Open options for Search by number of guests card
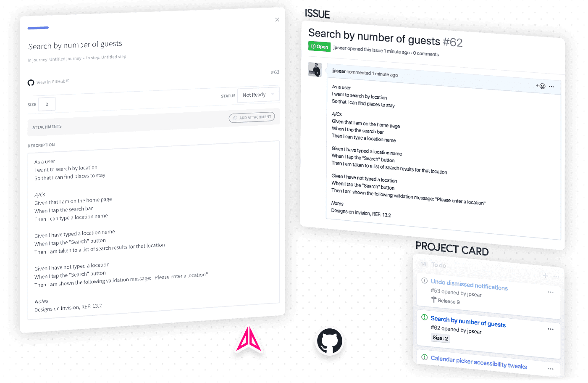Screen dimensions: 588x383 (551, 329)
